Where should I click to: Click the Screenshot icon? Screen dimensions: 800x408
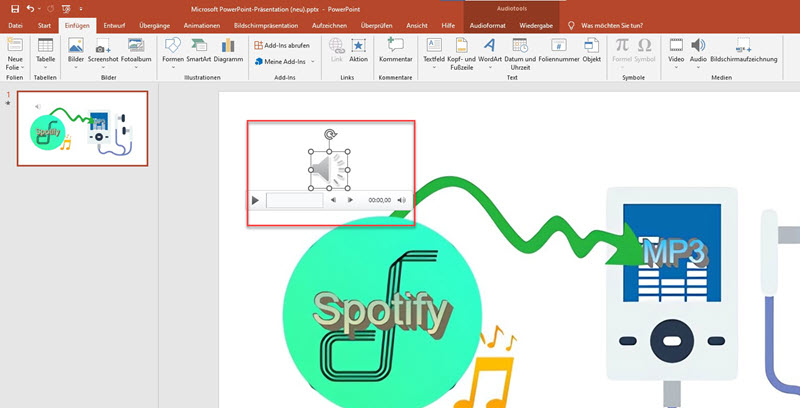(x=103, y=45)
